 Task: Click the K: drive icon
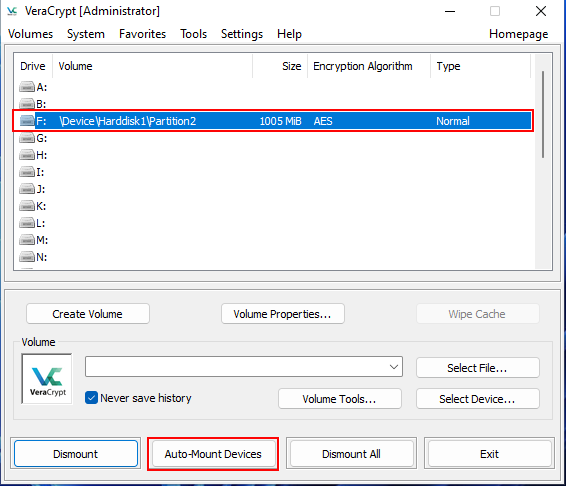point(27,206)
